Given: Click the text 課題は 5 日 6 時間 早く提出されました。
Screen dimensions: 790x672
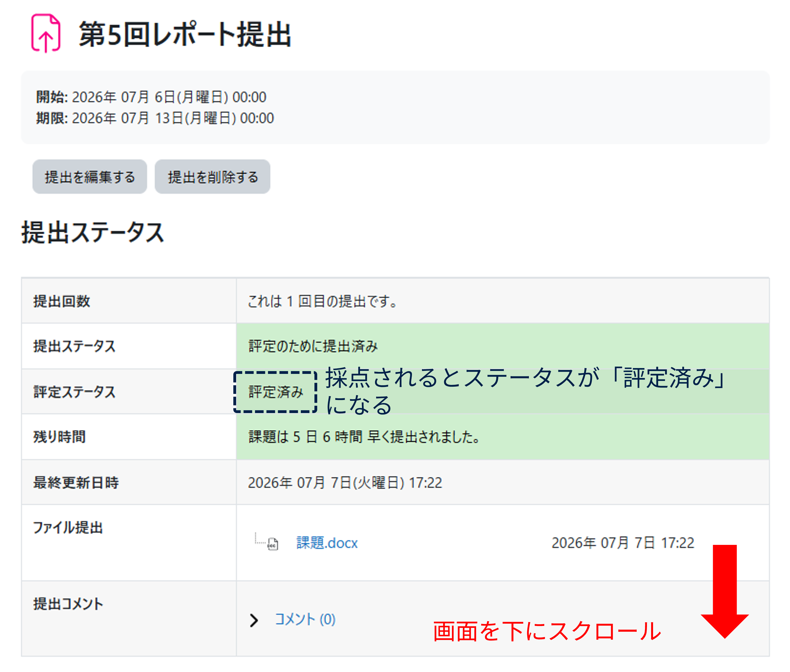Looking at the screenshot, I should 364,437.
